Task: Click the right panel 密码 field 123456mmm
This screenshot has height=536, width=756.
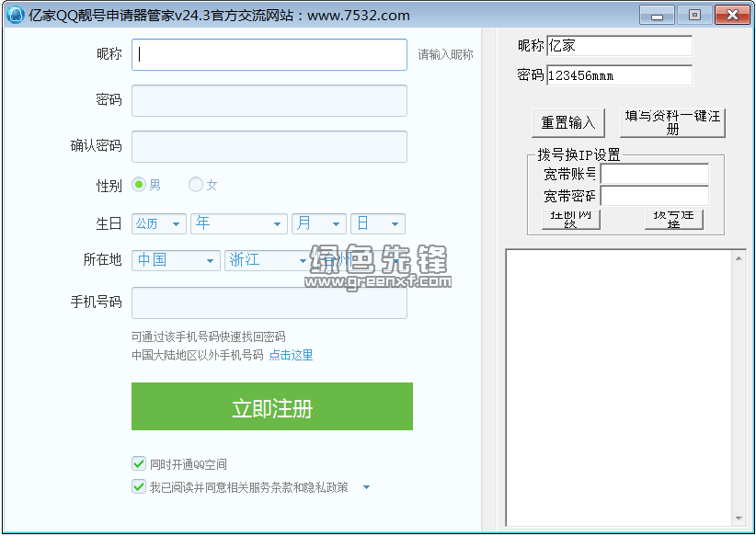Action: coord(619,75)
